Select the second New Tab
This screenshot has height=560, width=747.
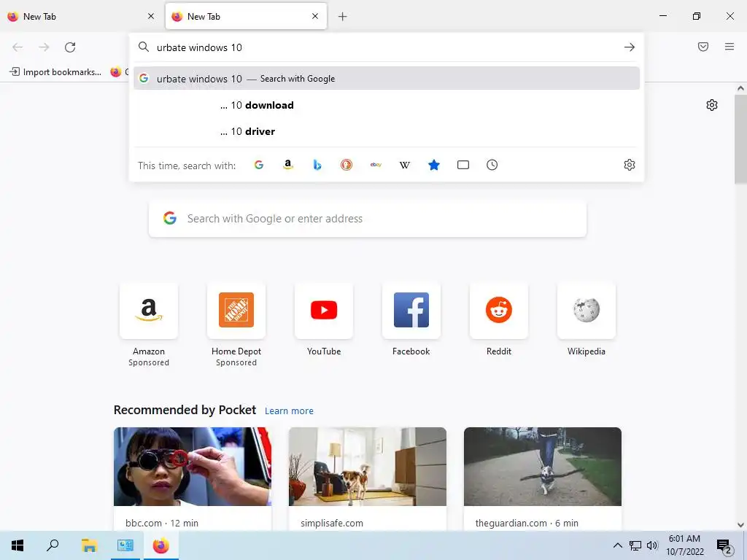tap(246, 16)
